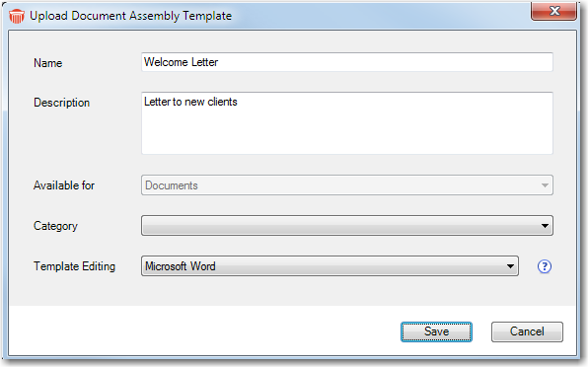
Task: Select the Microsoft Word combo box
Action: click(x=330, y=266)
